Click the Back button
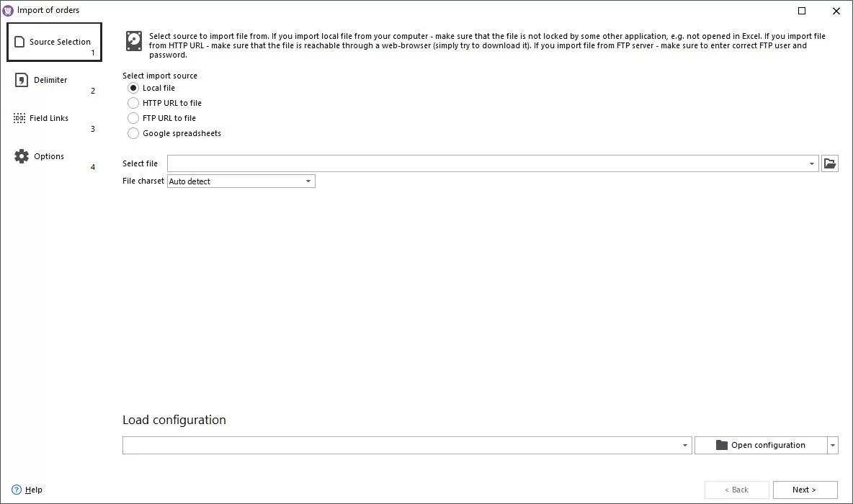853x504 pixels. [x=736, y=490]
